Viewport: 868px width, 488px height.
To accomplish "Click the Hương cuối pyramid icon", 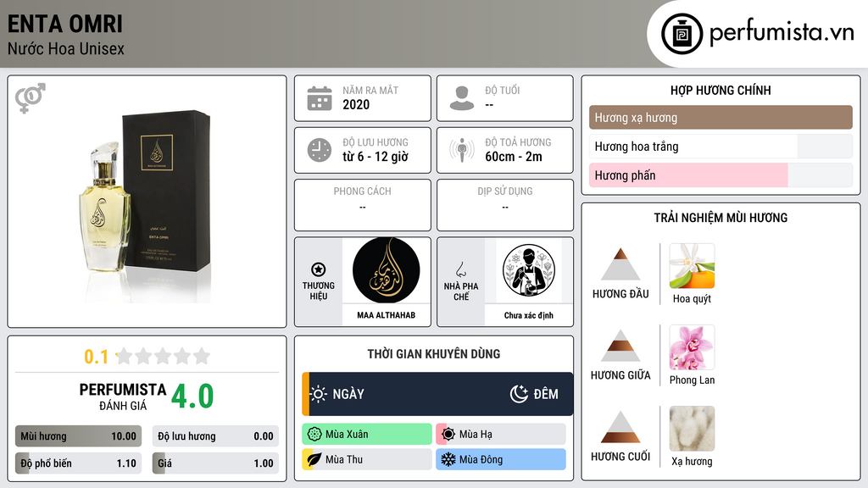I will click(x=620, y=427).
